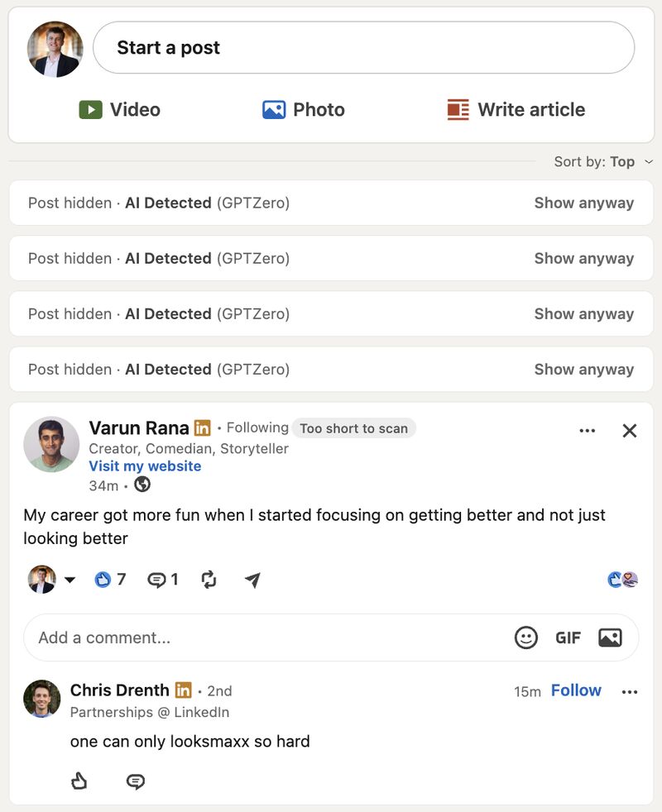Follow Chris Drenth
Viewport: 662px width, 812px height.
coord(576,690)
